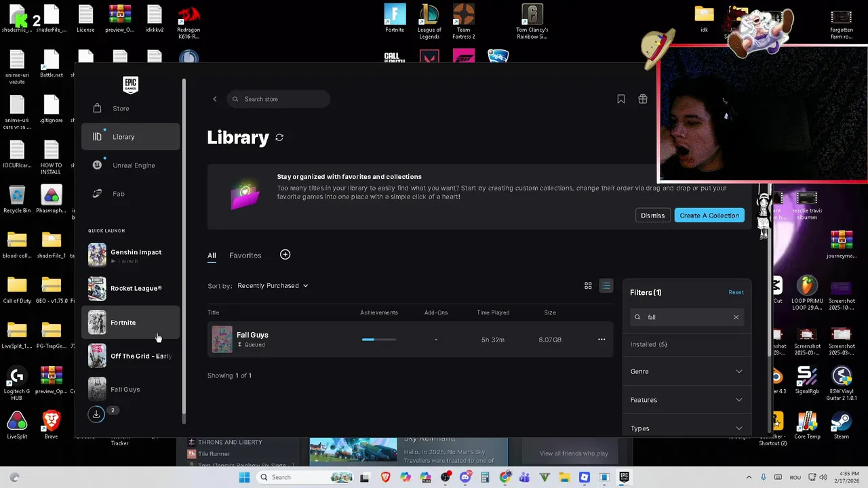868x488 pixels.
Task: Open the downloads icon with badge 2
Action: pyautogui.click(x=96, y=413)
